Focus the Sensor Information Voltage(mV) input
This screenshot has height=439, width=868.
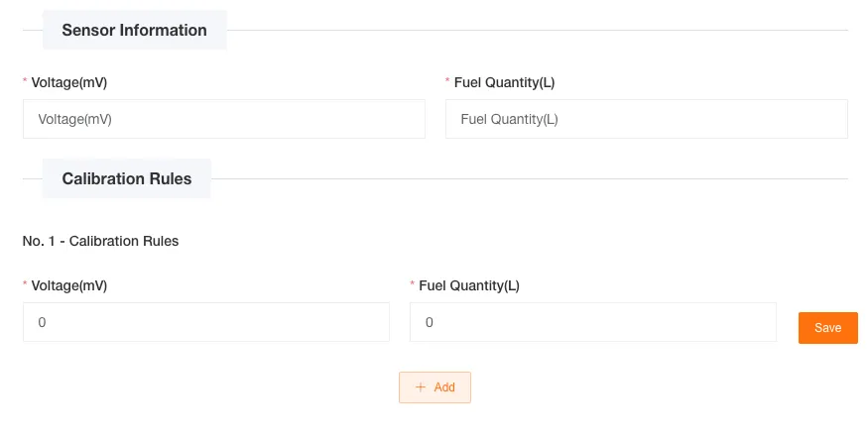(x=224, y=119)
